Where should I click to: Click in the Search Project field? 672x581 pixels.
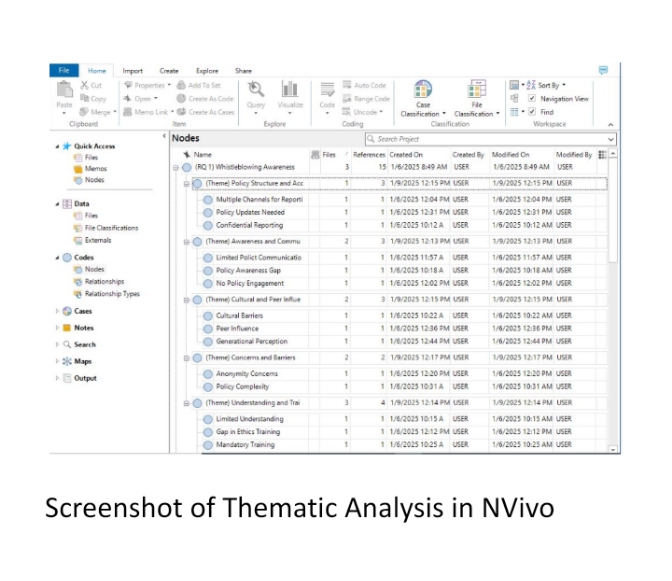[x=480, y=139]
